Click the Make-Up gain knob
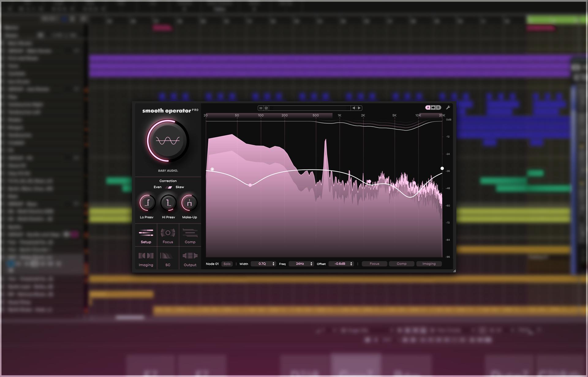This screenshot has width=588, height=377. [x=189, y=203]
